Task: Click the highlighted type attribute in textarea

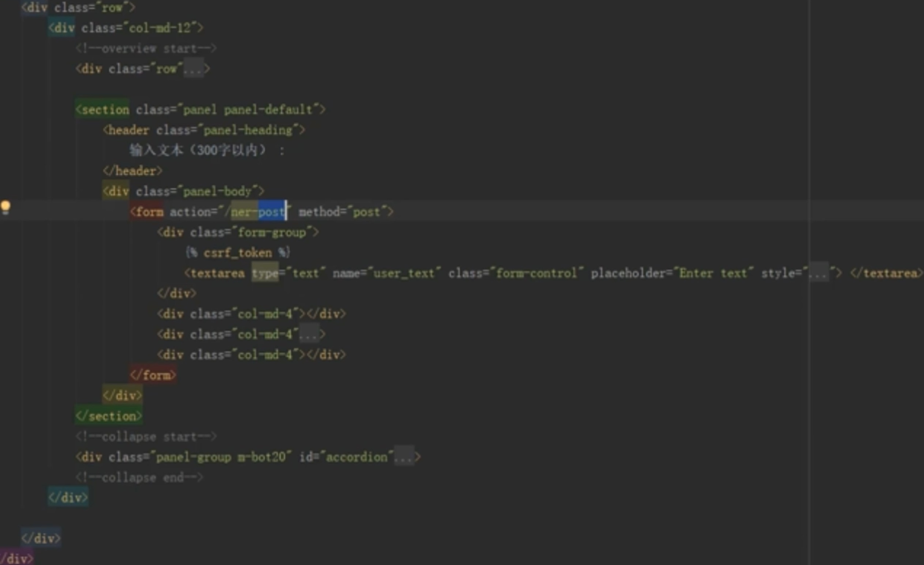Action: (x=265, y=273)
